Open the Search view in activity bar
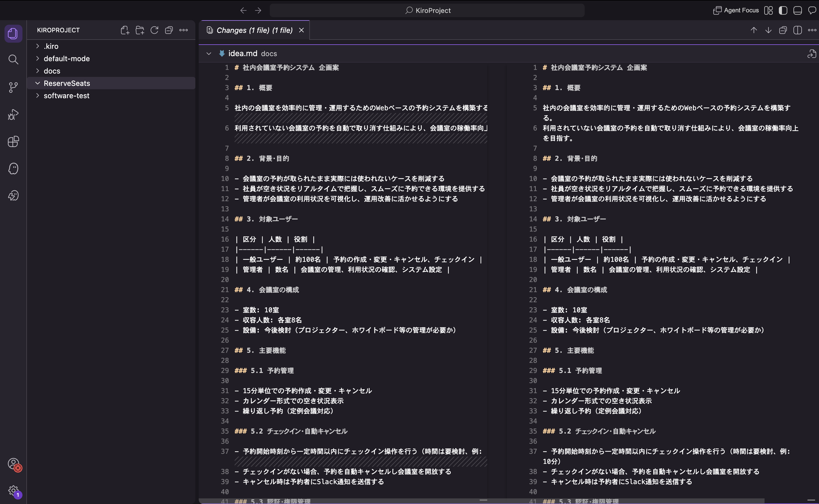The image size is (819, 504). tap(13, 60)
